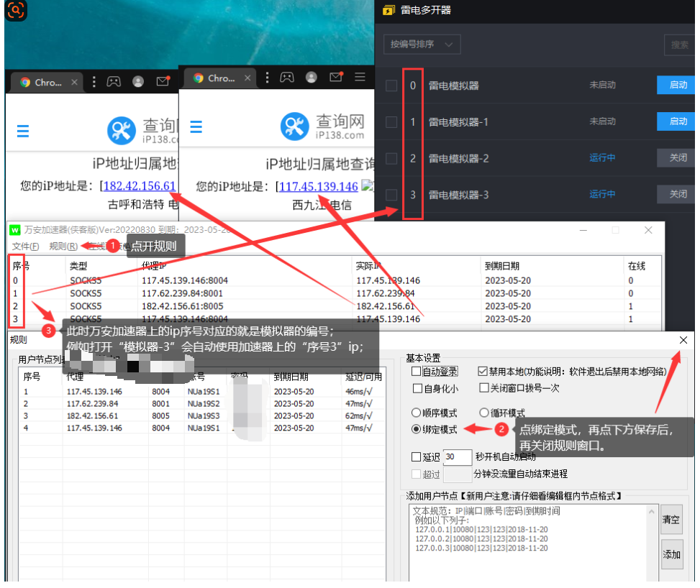This screenshot has height=588, width=700.
Task: Open title bar hamburger menu in emulator showing 117.45.139.146
Action: pyautogui.click(x=360, y=77)
